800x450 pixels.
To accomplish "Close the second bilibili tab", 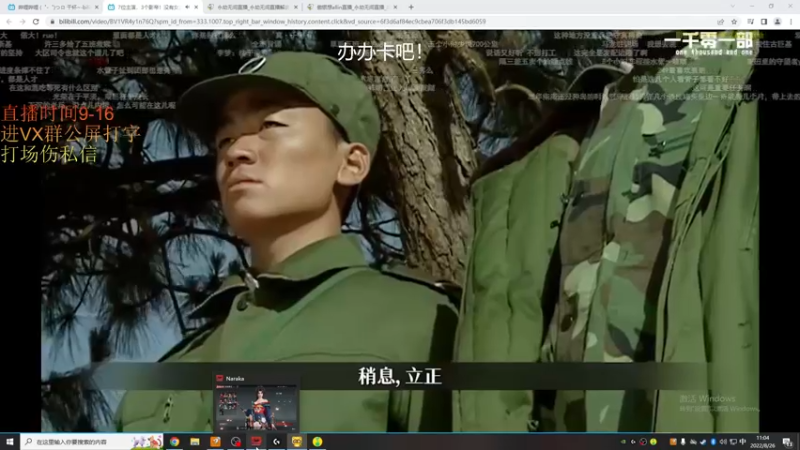I will [x=196, y=7].
